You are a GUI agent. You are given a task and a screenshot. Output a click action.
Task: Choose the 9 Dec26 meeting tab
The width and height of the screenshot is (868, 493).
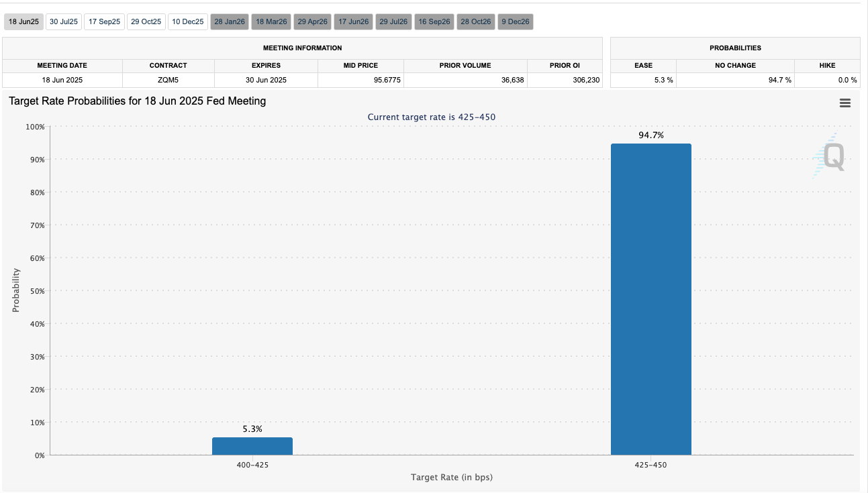pos(516,22)
